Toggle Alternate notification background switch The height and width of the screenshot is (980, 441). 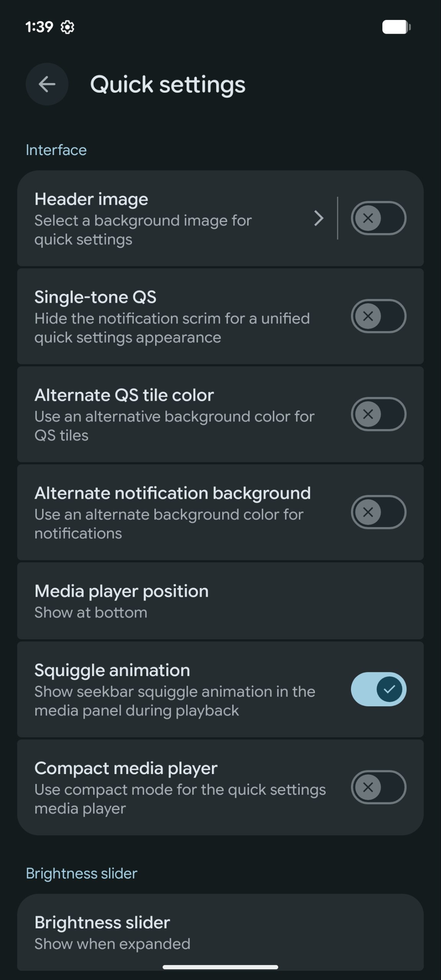pyautogui.click(x=379, y=512)
